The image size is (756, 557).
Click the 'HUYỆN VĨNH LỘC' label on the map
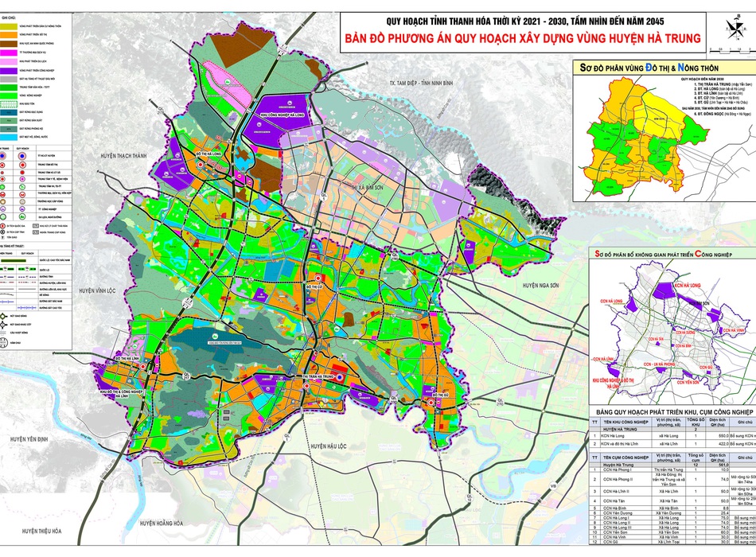[x=98, y=290]
